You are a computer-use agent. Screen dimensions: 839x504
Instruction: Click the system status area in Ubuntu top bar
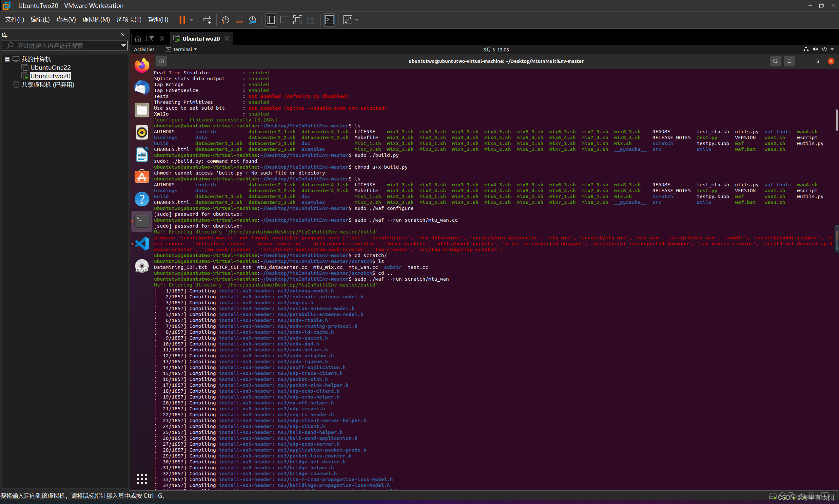pos(819,49)
